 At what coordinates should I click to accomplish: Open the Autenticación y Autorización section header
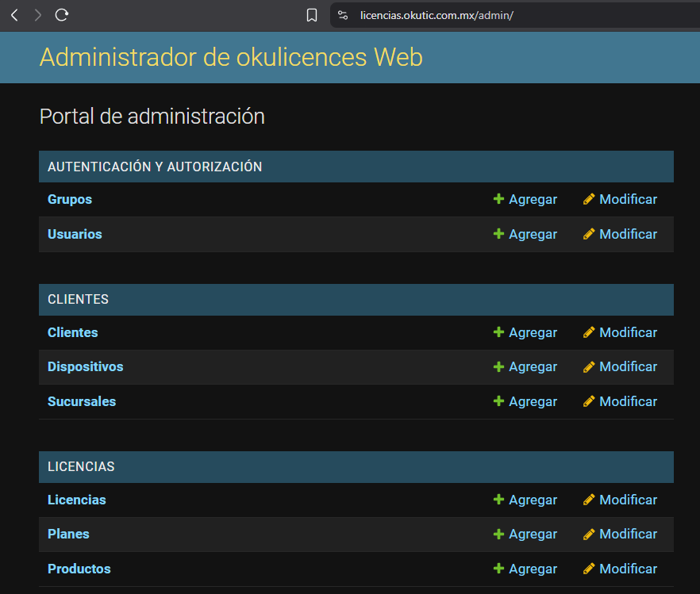click(155, 167)
